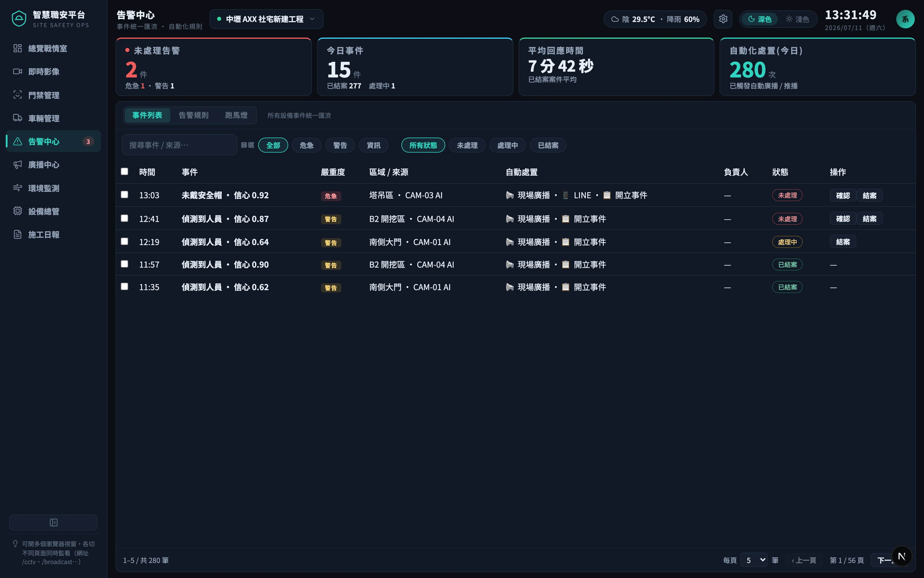Click the 第 1 / 56 頁 page indicator
This screenshot has width=924, height=578.
(847, 560)
